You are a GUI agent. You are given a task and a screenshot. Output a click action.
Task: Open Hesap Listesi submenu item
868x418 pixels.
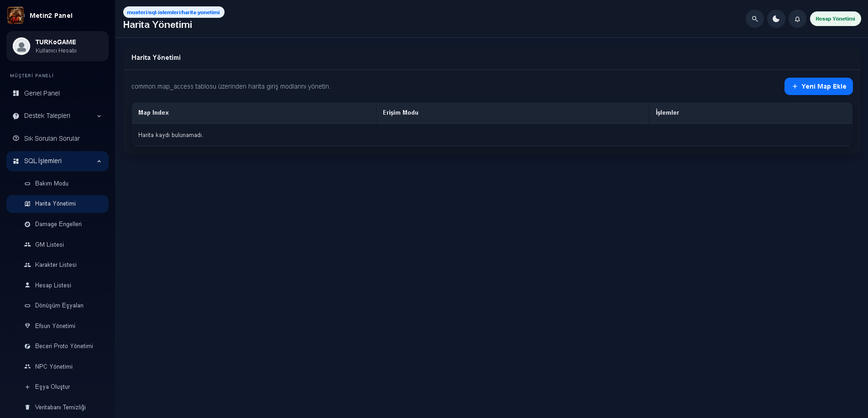tap(58, 286)
